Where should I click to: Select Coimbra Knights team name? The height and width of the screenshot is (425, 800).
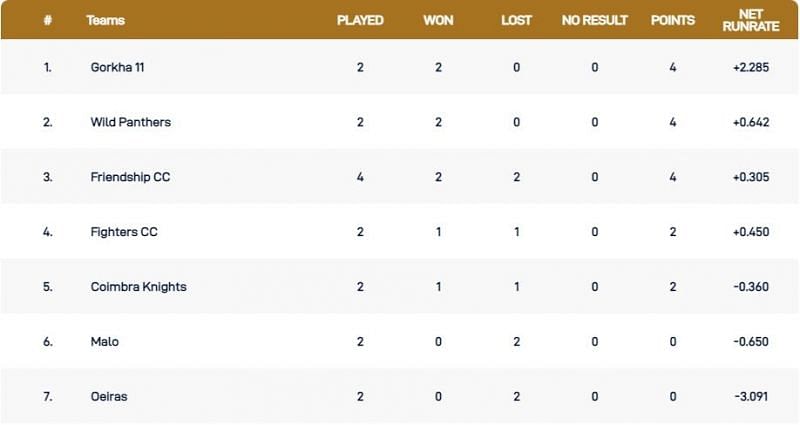coord(138,287)
